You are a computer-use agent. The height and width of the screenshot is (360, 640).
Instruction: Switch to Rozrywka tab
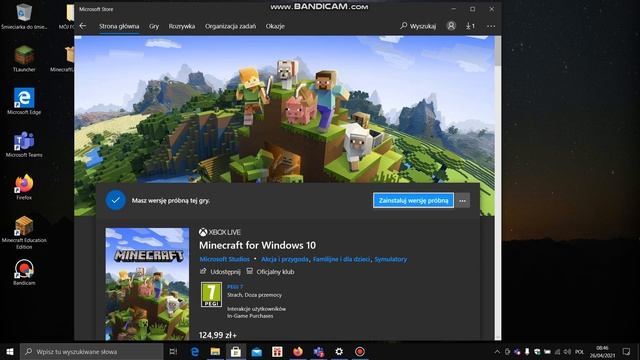click(182, 26)
